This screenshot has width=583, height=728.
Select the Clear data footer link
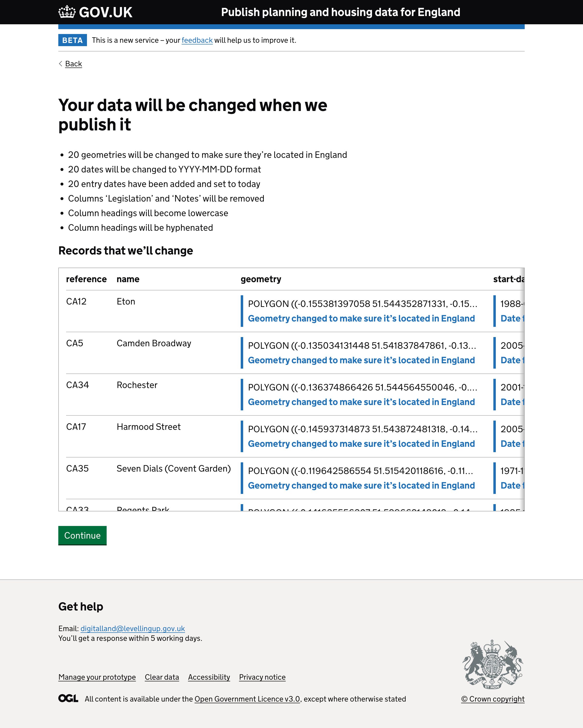162,677
